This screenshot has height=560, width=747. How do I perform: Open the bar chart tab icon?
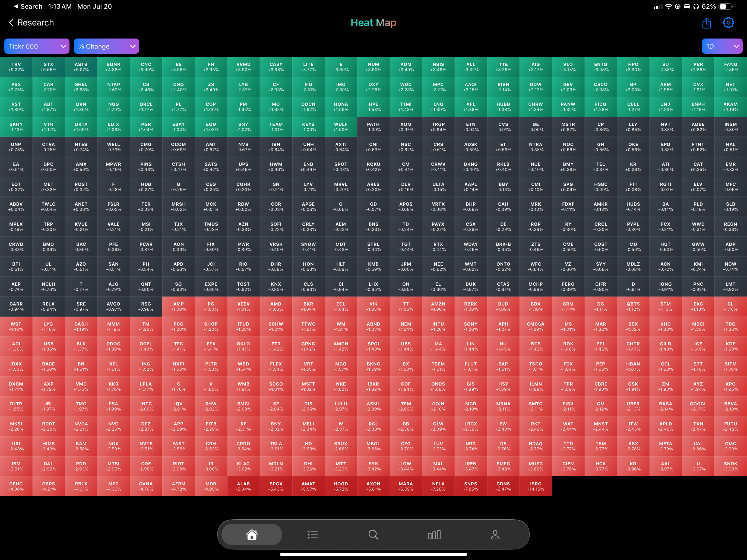(x=434, y=535)
